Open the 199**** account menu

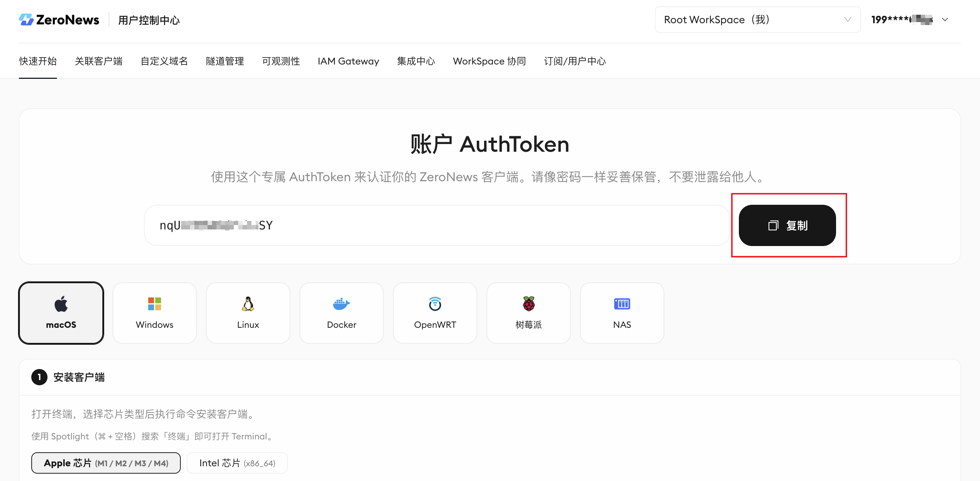910,20
